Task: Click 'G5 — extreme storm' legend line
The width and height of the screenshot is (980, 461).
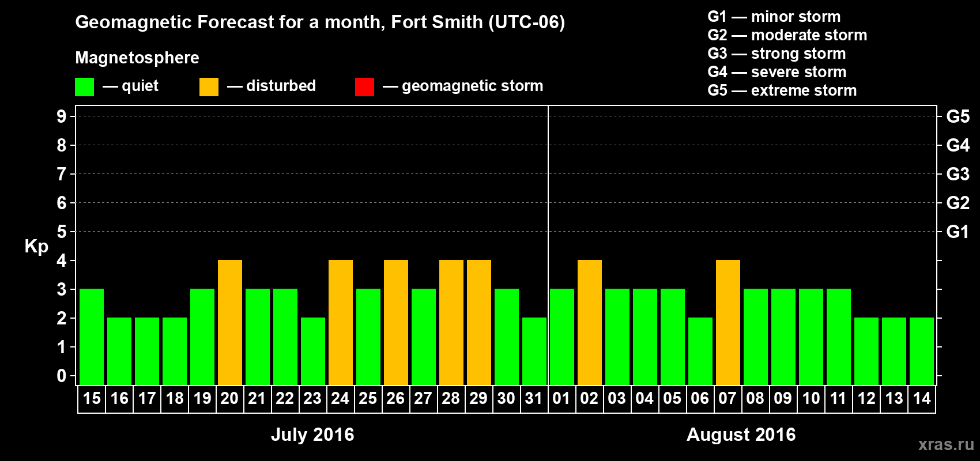Action: (782, 90)
